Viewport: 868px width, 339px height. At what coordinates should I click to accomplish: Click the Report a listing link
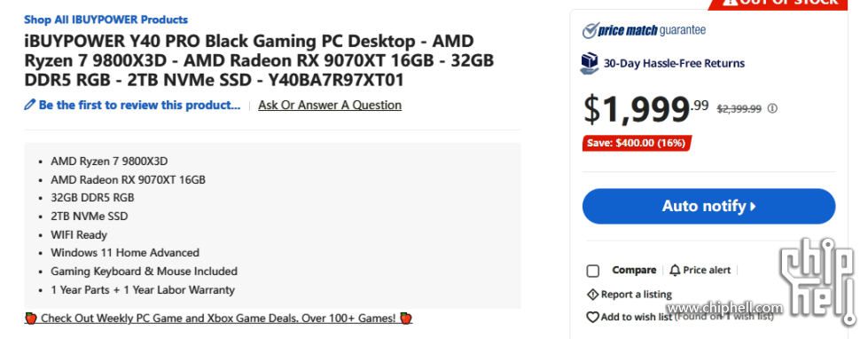point(636,294)
